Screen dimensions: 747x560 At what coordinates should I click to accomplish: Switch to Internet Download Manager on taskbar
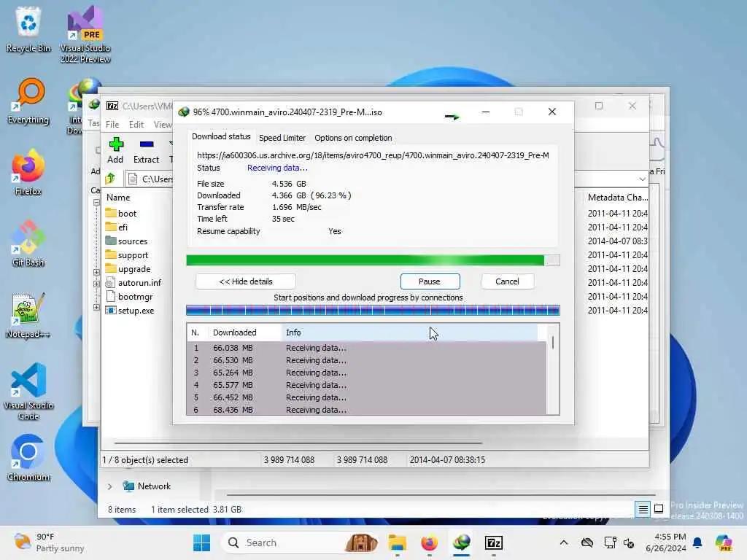coord(462,542)
